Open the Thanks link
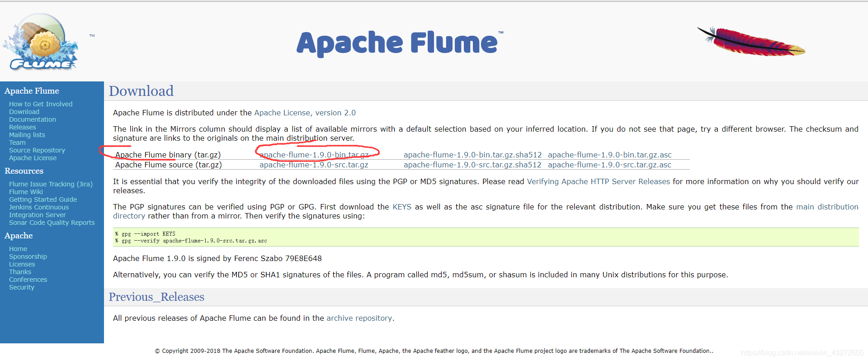 point(20,272)
